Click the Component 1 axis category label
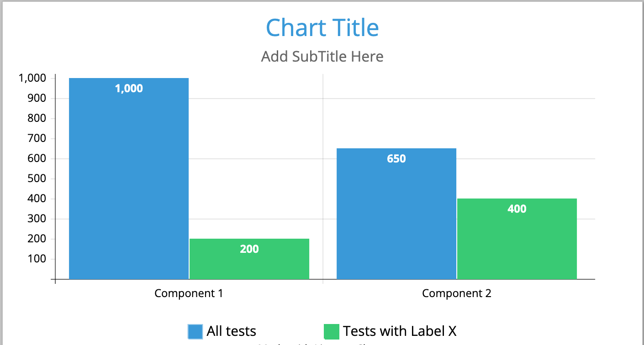 coord(189,293)
